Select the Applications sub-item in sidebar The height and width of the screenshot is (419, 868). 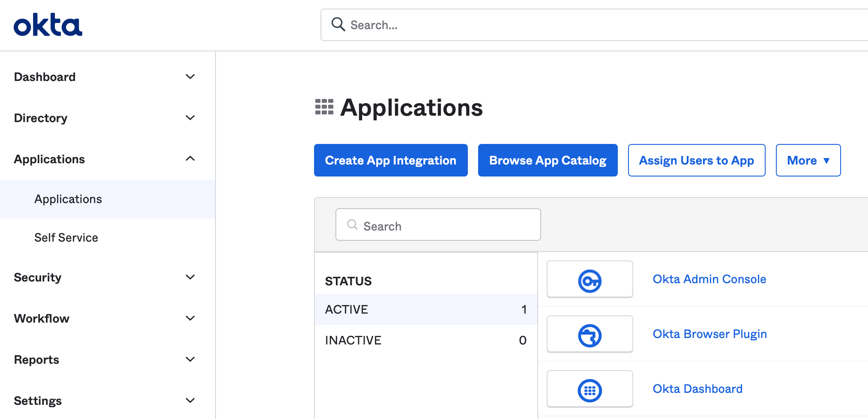click(x=68, y=199)
